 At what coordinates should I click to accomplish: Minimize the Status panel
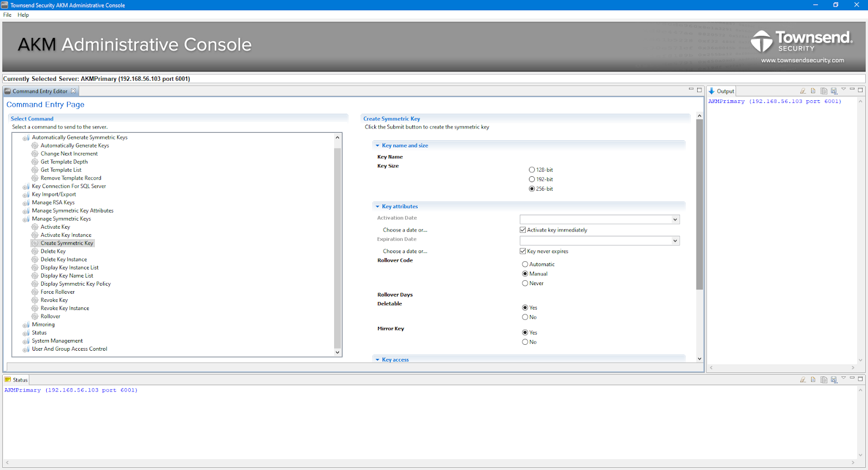[852, 378]
